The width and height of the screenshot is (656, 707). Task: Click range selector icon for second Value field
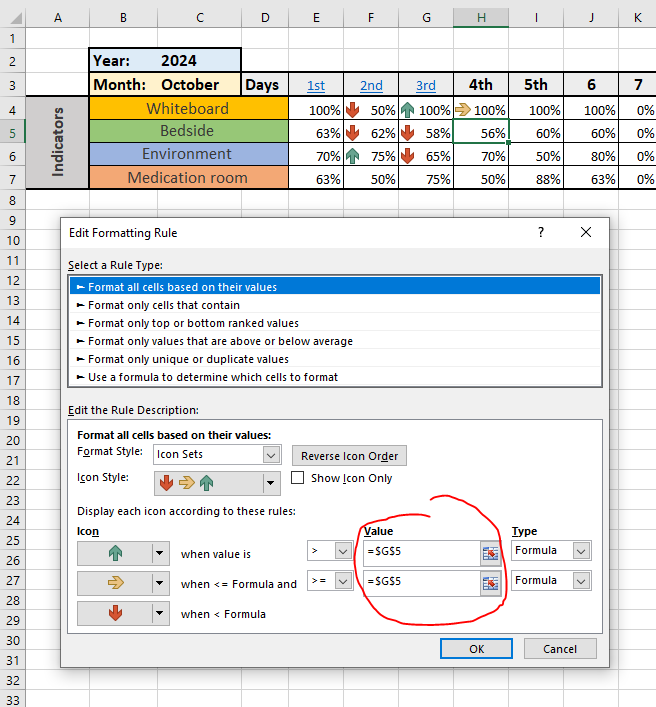[x=490, y=583]
